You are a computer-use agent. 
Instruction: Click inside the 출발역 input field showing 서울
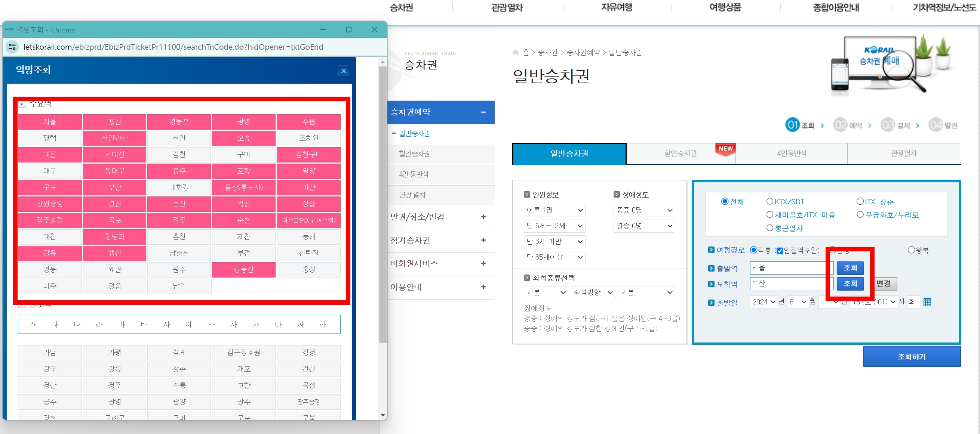click(791, 268)
